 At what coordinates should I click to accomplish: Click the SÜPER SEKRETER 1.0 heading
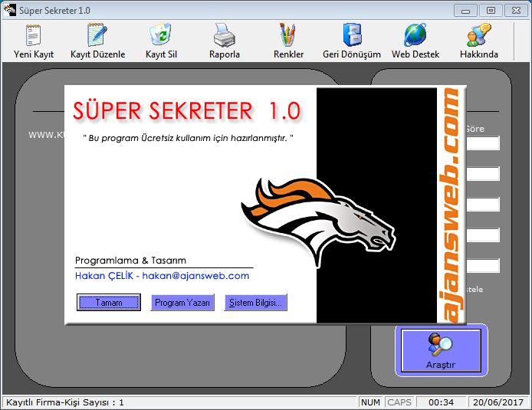click(x=186, y=111)
